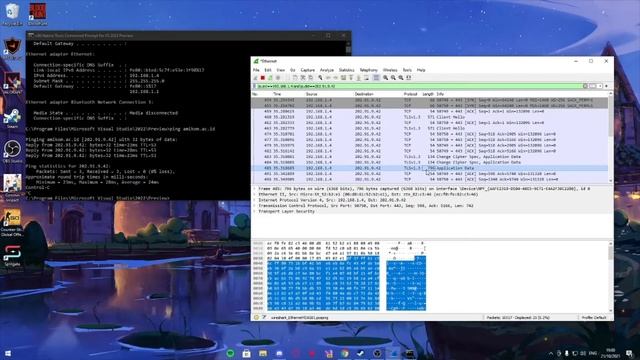
Task: Open the Capture menu
Action: click(308, 70)
